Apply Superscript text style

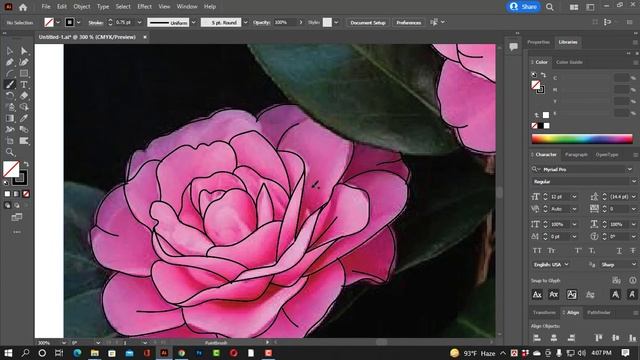pos(578,251)
